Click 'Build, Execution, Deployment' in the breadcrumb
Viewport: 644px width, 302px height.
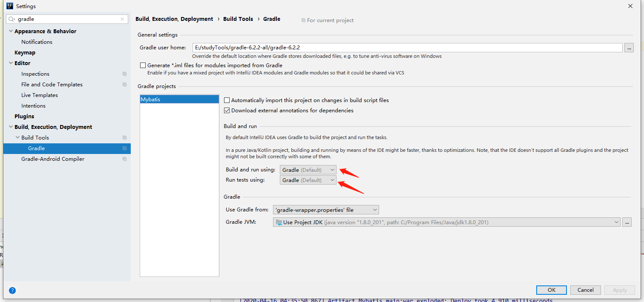click(174, 19)
